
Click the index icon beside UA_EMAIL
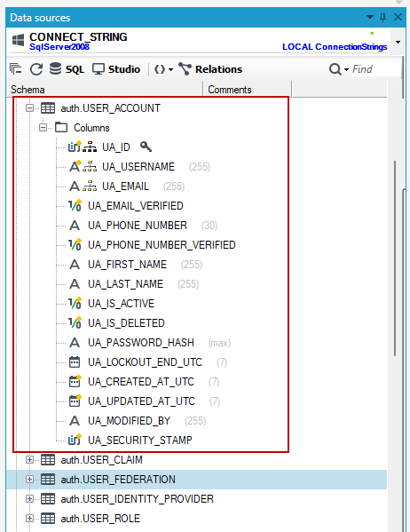90,187
